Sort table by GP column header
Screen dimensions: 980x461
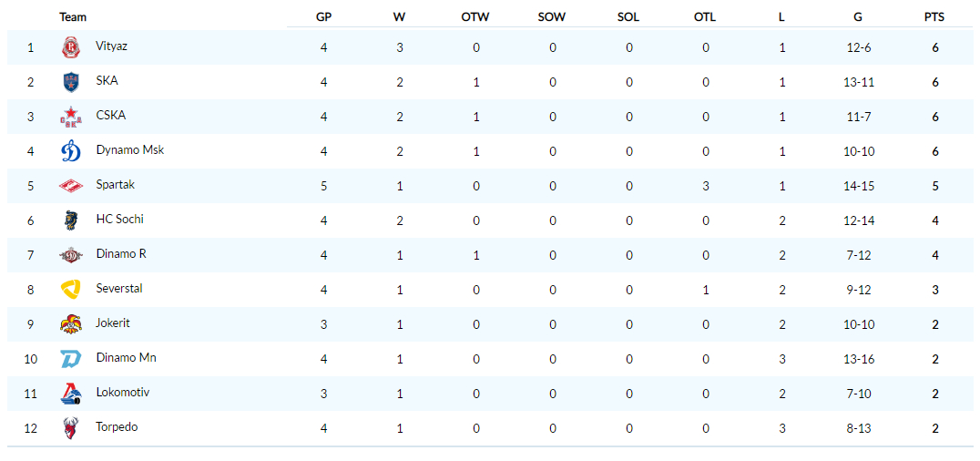coord(323,17)
